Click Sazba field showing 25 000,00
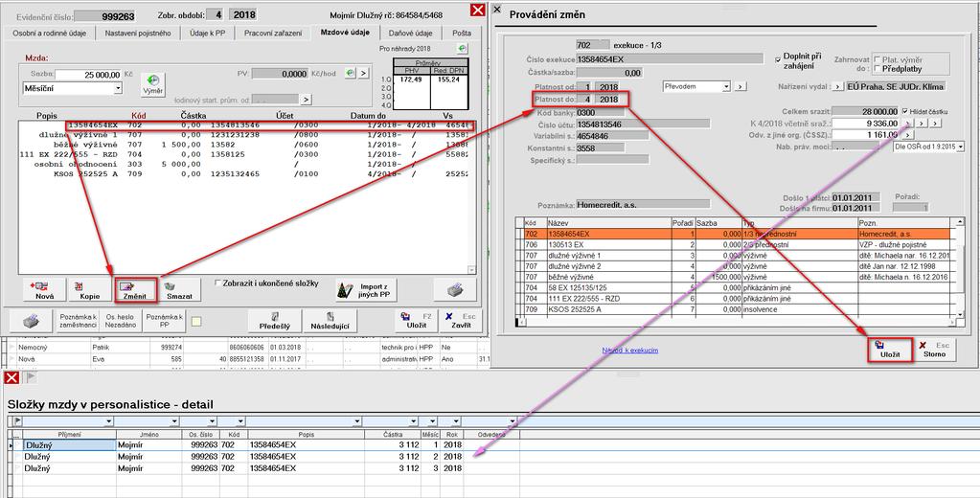The height and width of the screenshot is (498, 980). click(x=88, y=75)
